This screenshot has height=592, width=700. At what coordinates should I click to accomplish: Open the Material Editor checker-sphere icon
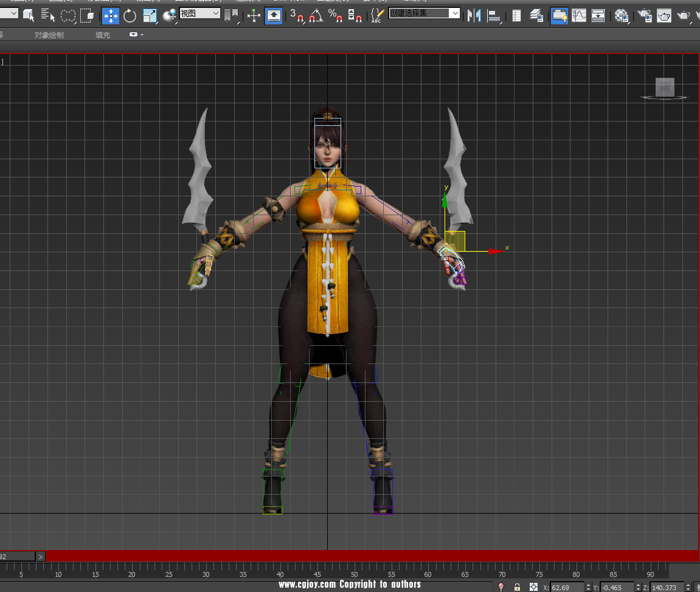click(621, 15)
